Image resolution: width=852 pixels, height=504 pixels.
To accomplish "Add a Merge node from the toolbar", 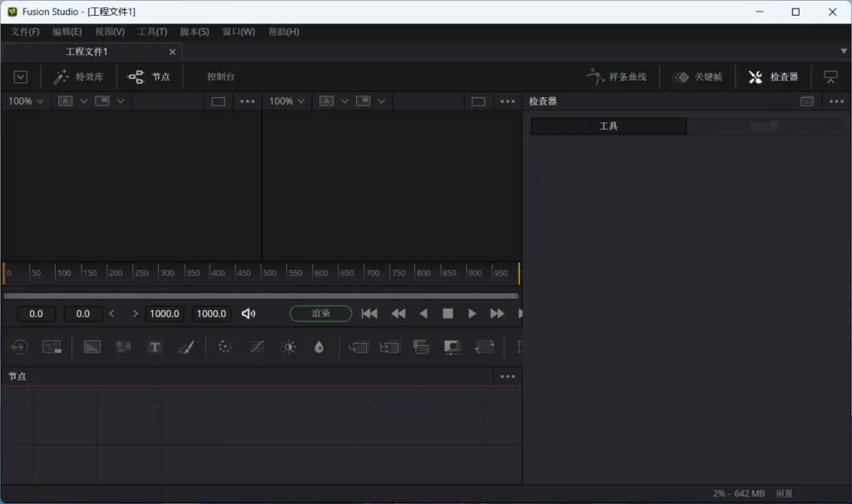I will coord(358,347).
